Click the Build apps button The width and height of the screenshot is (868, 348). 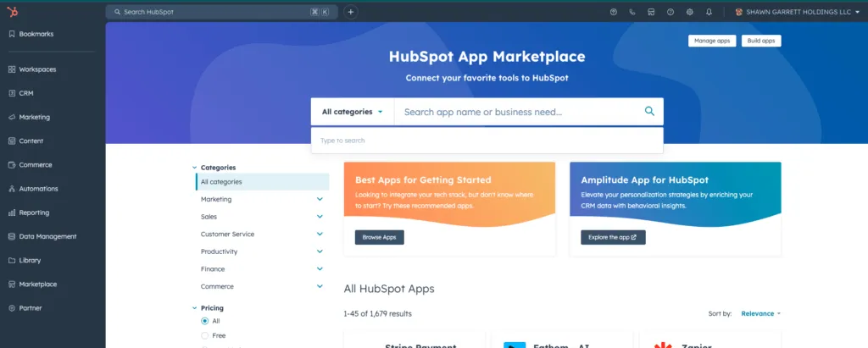coord(760,41)
